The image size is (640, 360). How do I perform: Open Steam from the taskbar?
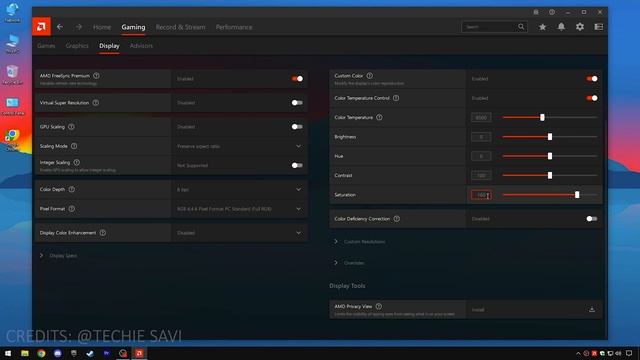[x=90, y=353]
